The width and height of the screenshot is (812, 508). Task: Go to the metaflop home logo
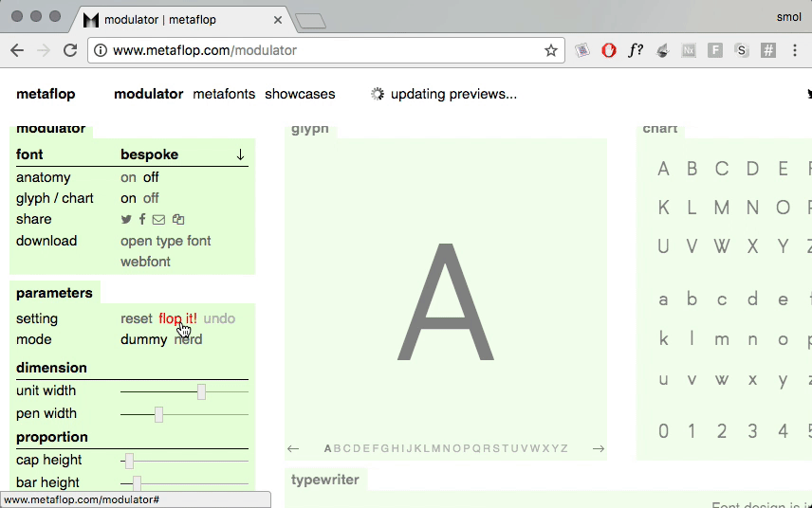click(46, 94)
